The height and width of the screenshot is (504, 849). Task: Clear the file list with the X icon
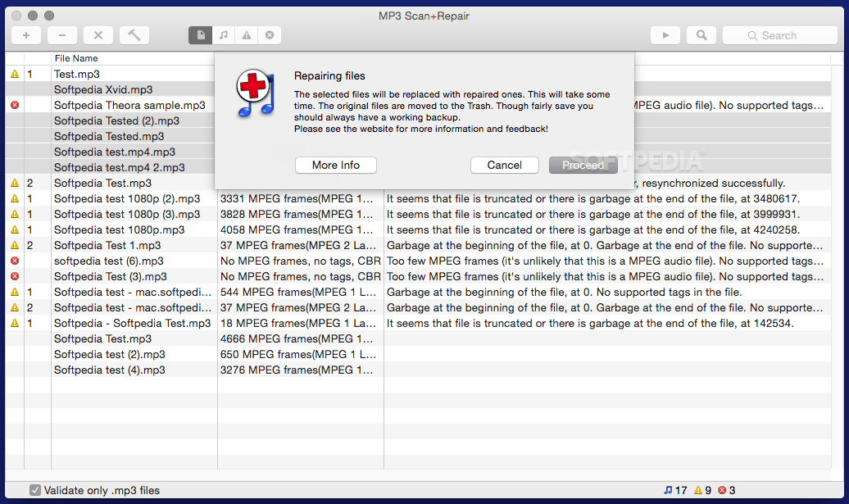coord(98,35)
